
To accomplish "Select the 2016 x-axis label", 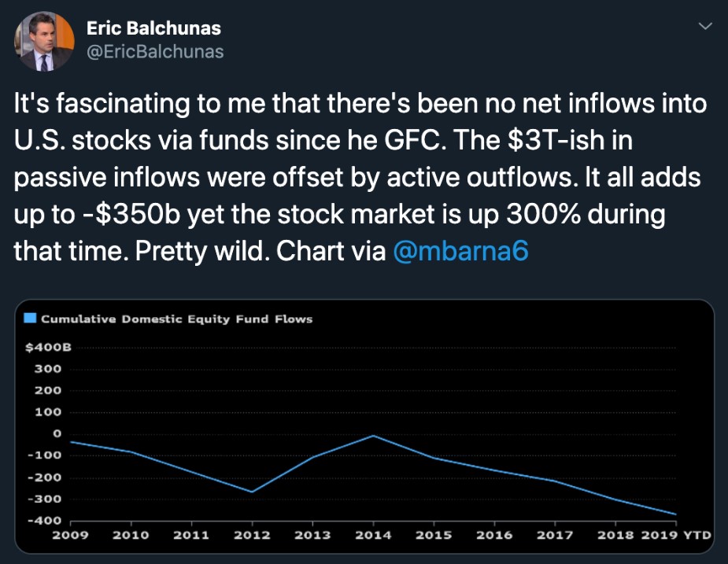I will [494, 535].
